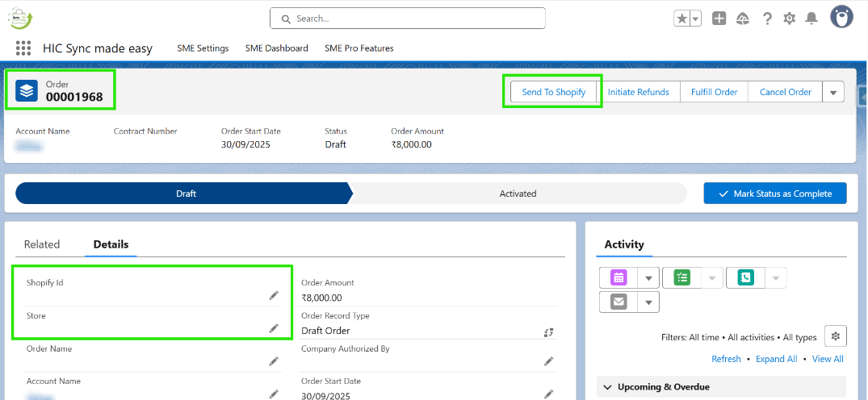Switch to the Related tab
Viewport: 868px width, 400px height.
tap(42, 244)
